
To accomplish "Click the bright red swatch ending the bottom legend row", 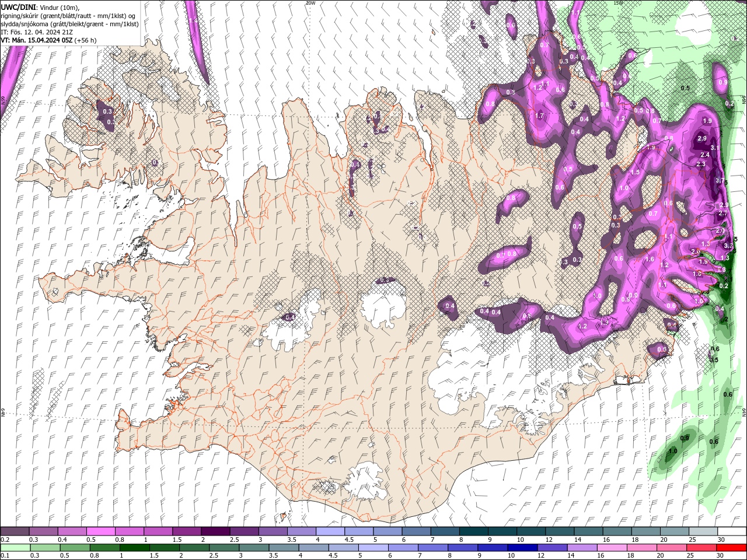I will point(731,548).
